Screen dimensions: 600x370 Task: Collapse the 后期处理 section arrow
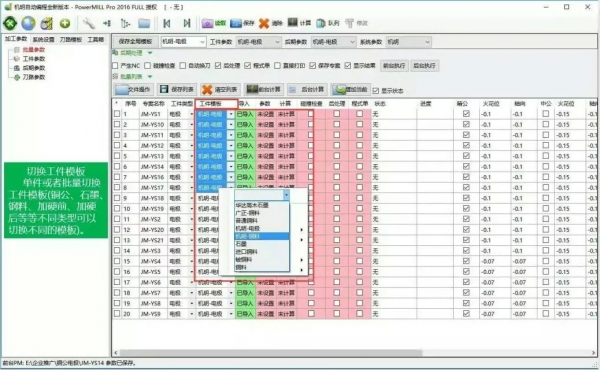(150, 53)
